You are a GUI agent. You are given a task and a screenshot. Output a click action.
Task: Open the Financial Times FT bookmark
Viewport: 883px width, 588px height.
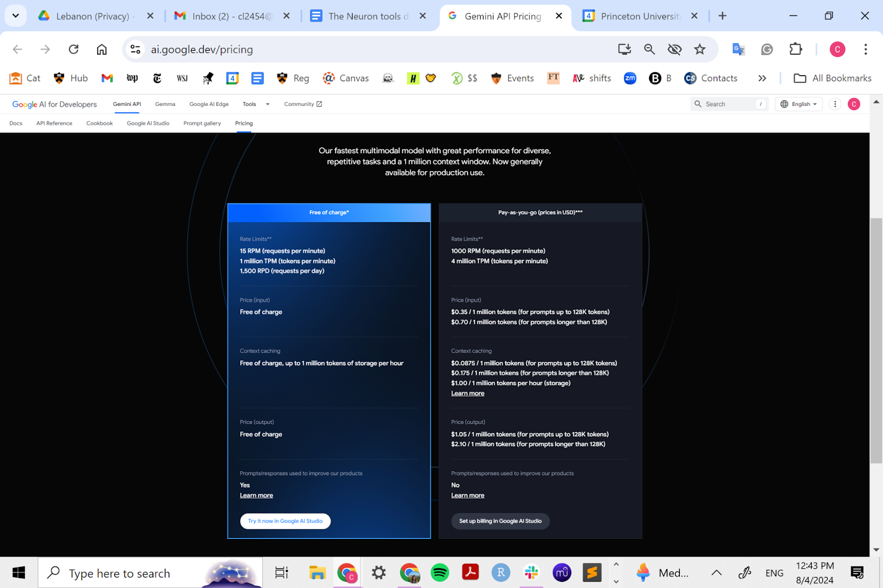click(x=554, y=78)
